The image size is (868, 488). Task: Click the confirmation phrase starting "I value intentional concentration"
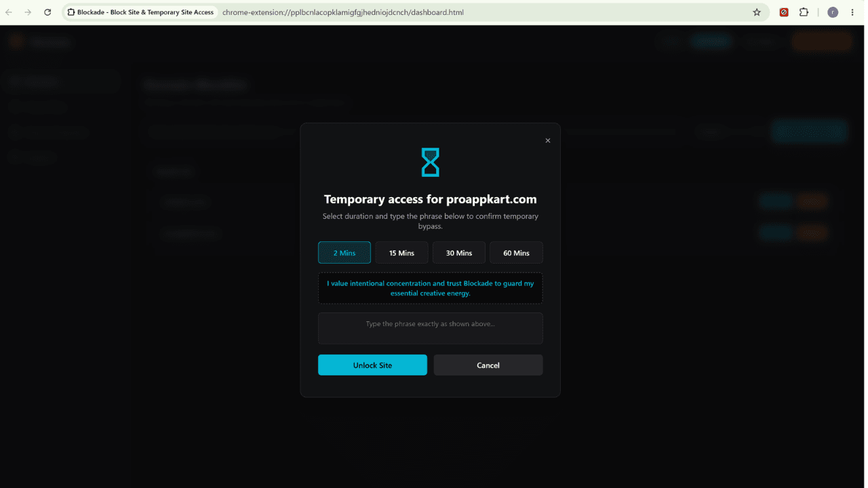431,289
